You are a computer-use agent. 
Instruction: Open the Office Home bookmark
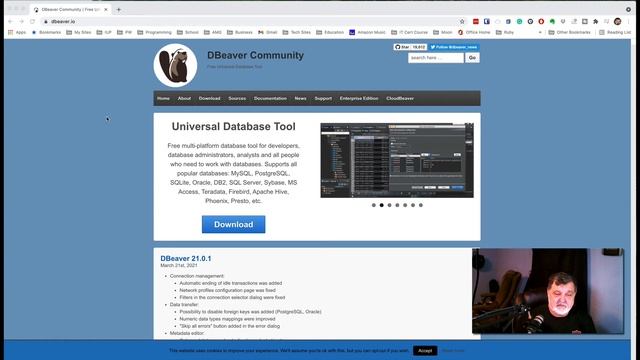474,32
